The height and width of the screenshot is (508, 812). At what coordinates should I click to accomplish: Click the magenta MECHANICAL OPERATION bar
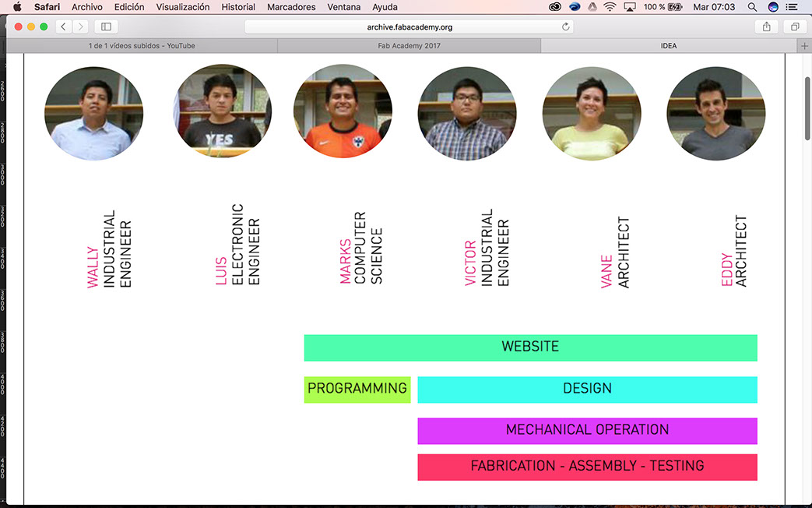[587, 431]
